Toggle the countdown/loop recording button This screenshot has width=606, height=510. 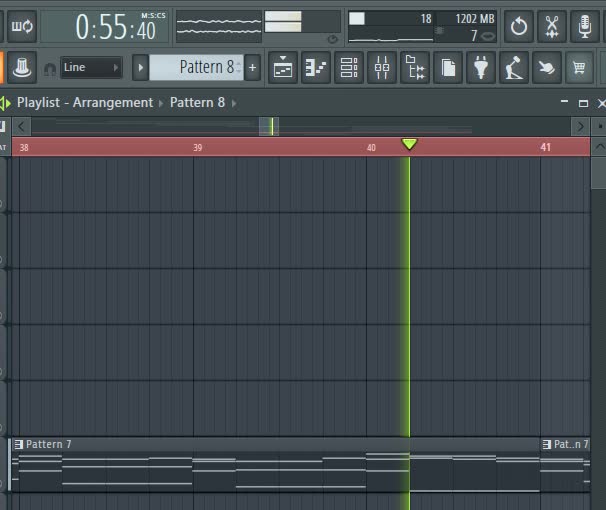(21, 26)
